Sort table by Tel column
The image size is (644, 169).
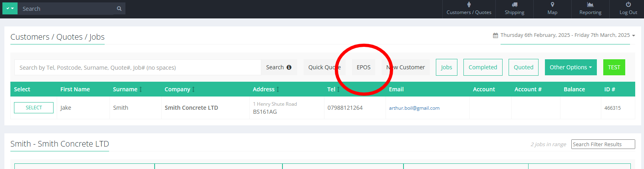coord(334,89)
